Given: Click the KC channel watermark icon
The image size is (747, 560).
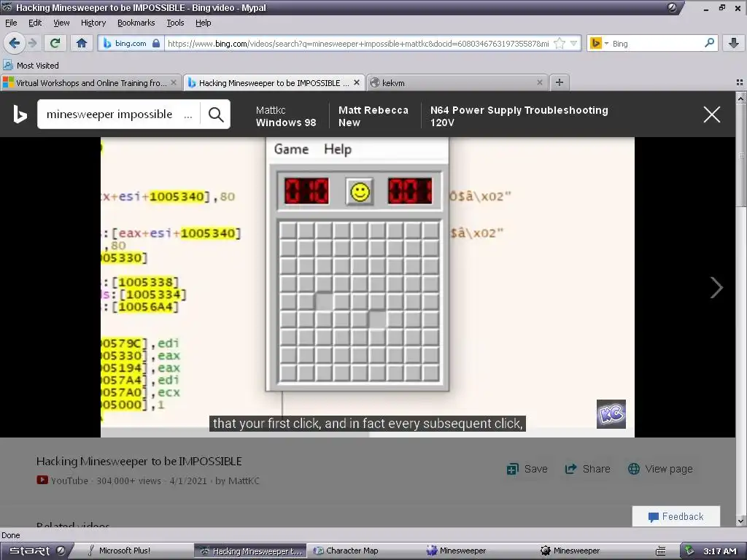Looking at the screenshot, I should coord(611,414).
